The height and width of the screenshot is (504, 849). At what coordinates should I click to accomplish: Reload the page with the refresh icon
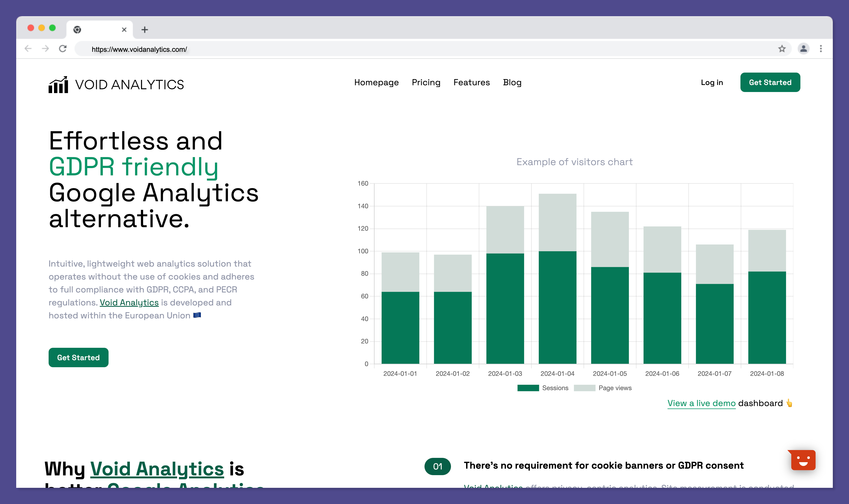[63, 49]
